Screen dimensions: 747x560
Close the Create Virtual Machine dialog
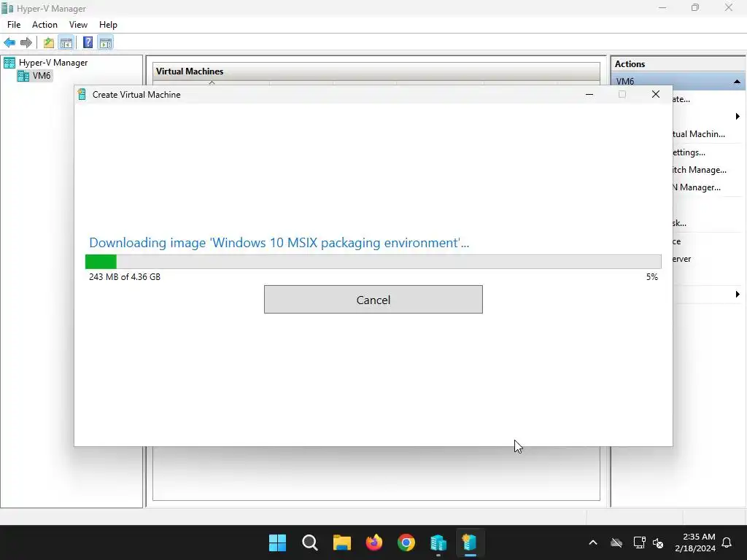(x=656, y=94)
